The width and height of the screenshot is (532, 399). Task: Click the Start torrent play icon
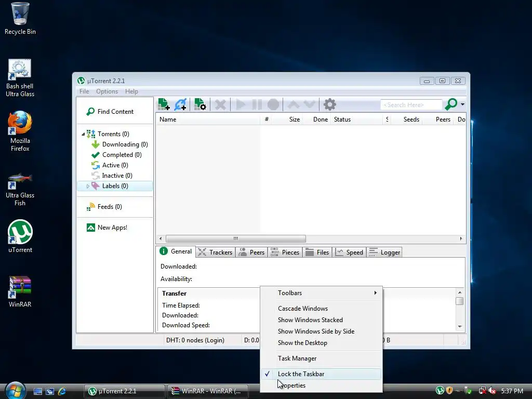coord(241,104)
